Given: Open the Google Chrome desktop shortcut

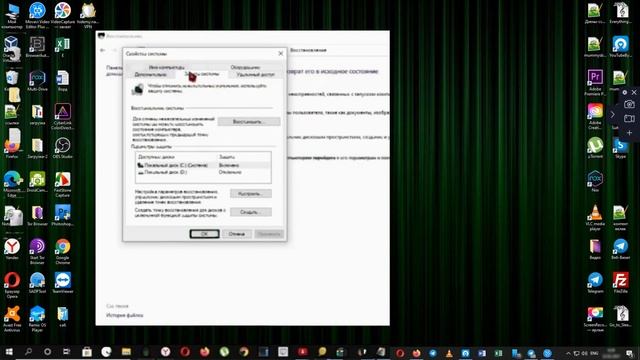Looking at the screenshot, I should [62, 251].
